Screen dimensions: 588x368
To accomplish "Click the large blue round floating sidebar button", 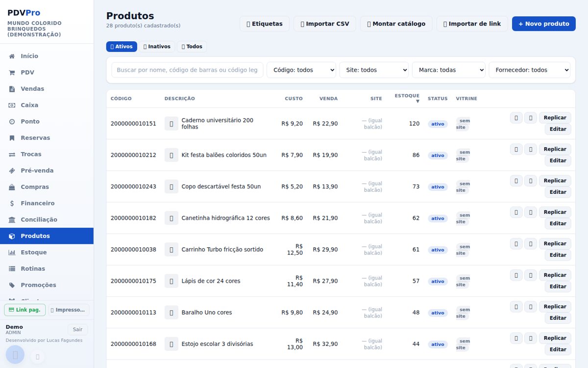I will tap(15, 355).
